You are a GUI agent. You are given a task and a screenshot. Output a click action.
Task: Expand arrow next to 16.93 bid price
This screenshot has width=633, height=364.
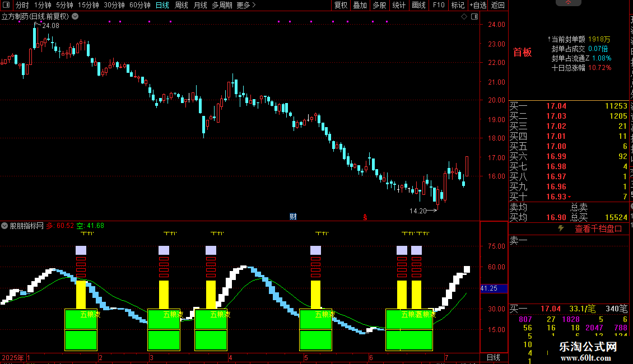tap(569, 197)
